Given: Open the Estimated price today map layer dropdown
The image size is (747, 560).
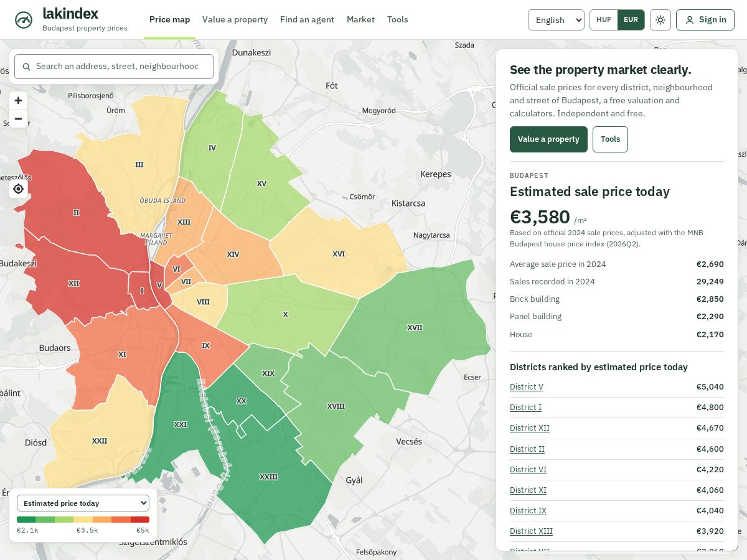Looking at the screenshot, I should pos(83,503).
